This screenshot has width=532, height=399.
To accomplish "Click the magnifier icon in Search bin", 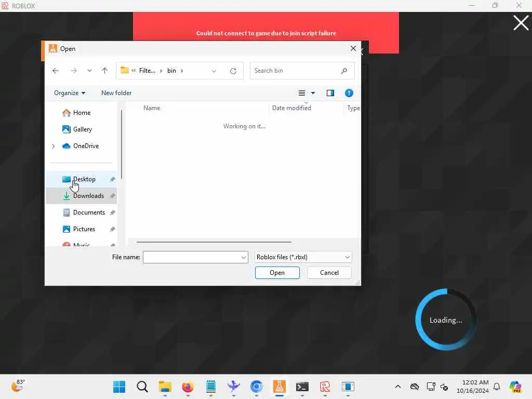I will (344, 71).
